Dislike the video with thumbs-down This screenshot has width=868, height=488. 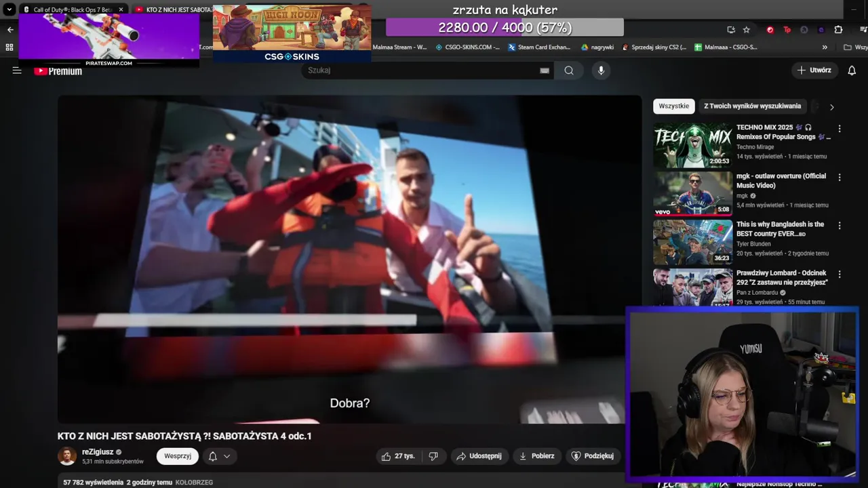[433, 456]
